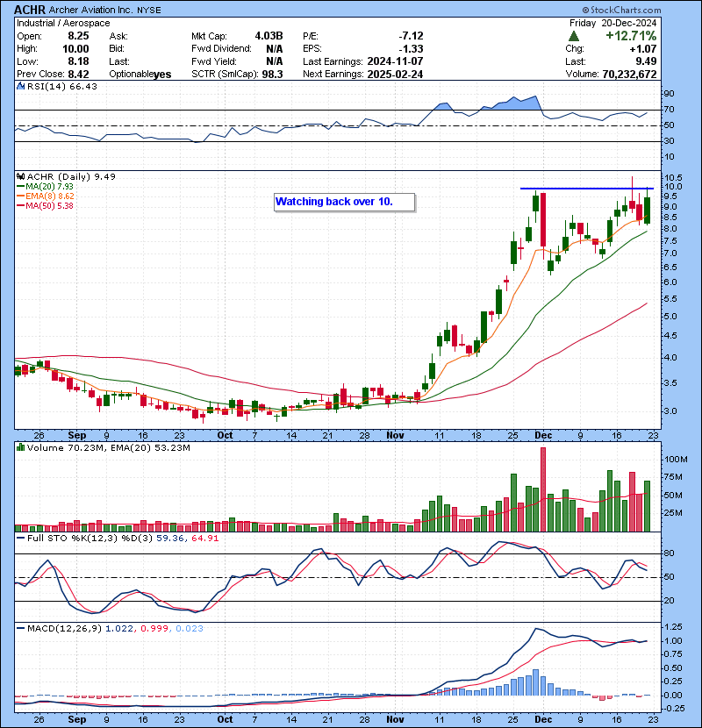Click the 'Industrial / Aerospace' sector label
This screenshot has width=702, height=728.
click(x=63, y=23)
